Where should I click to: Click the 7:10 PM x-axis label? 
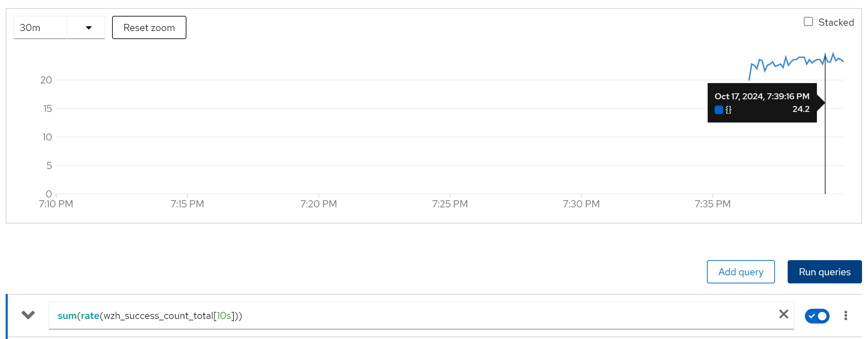(56, 204)
